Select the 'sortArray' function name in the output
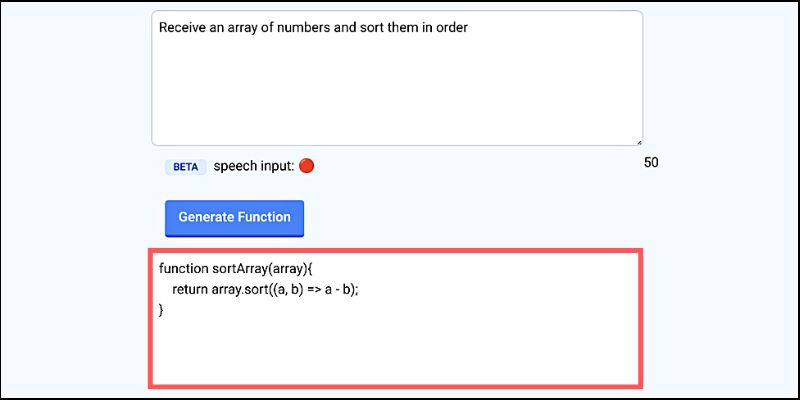This screenshot has width=800, height=400. click(x=240, y=269)
